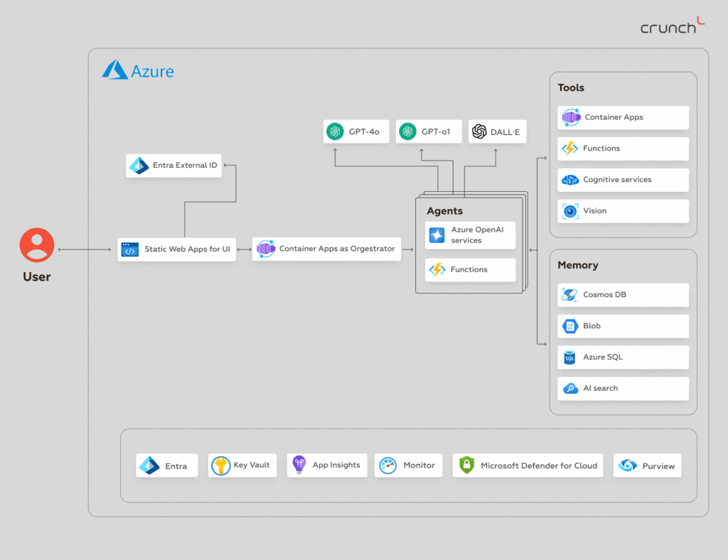This screenshot has width=728, height=560.
Task: Click the Tools heading
Action: [571, 87]
